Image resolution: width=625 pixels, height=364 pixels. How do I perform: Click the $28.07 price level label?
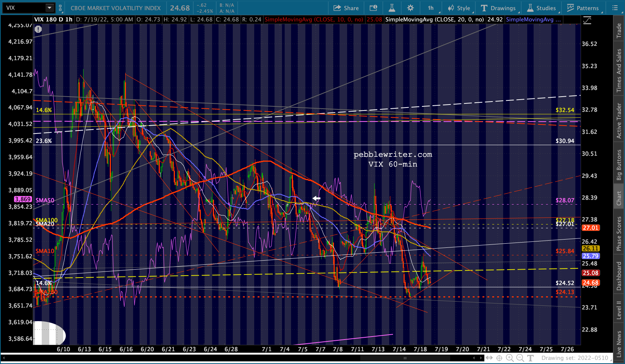point(565,200)
